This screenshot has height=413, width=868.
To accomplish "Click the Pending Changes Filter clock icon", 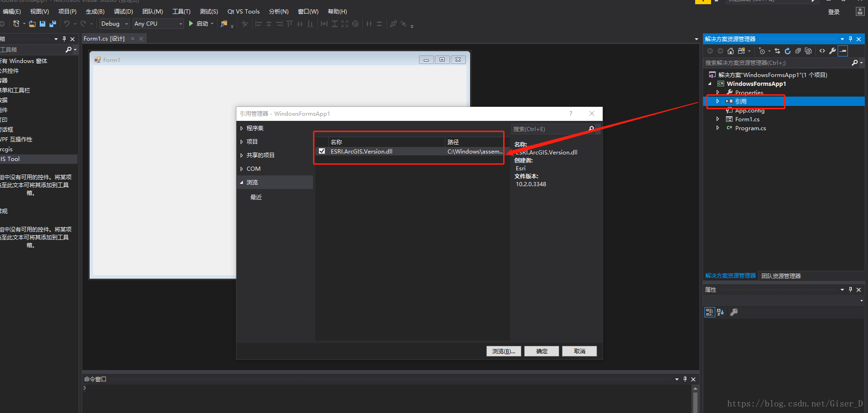I will [x=762, y=51].
